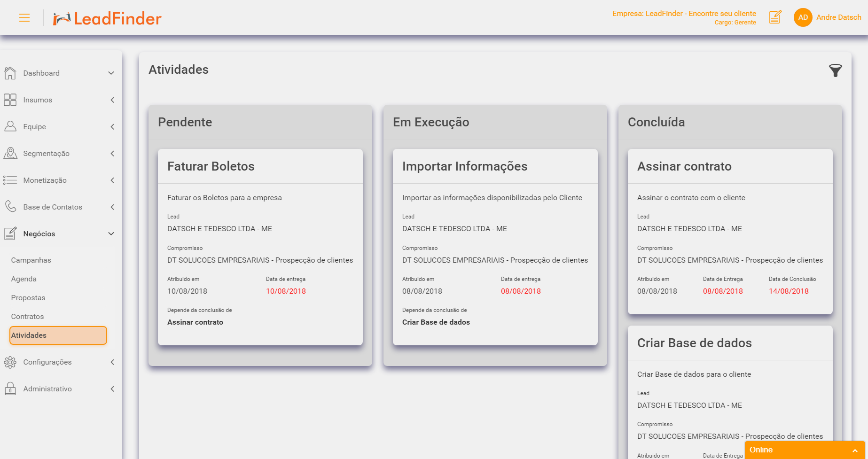Click 'Assinar o contrato com o cliente' description

(x=691, y=198)
